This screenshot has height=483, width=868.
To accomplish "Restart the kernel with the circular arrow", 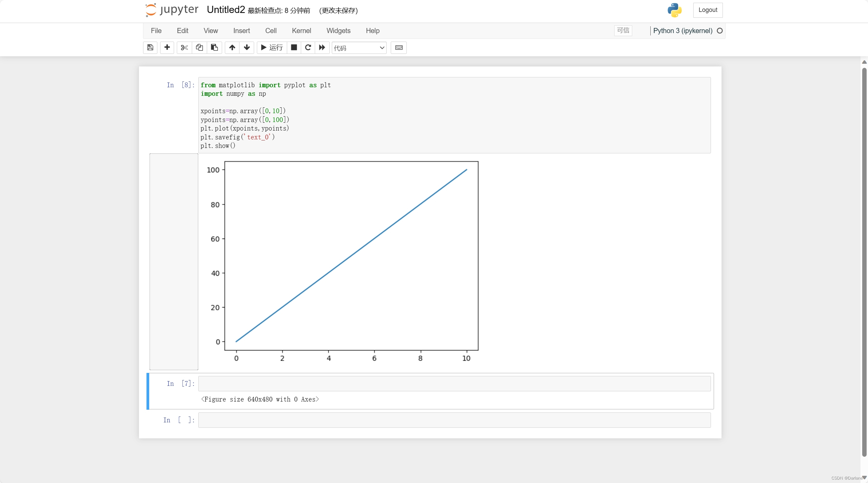I will pyautogui.click(x=308, y=47).
